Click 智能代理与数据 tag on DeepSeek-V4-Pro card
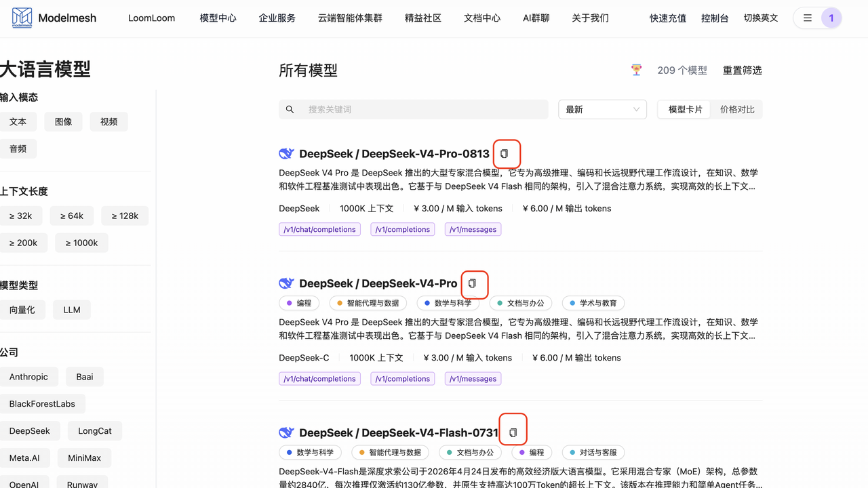This screenshot has height=488, width=868. 368,303
